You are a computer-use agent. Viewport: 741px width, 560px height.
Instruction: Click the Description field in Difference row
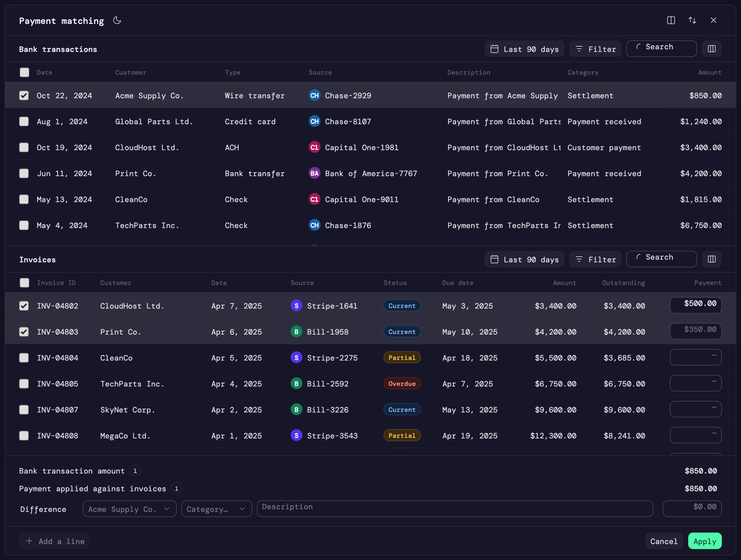[455, 509]
